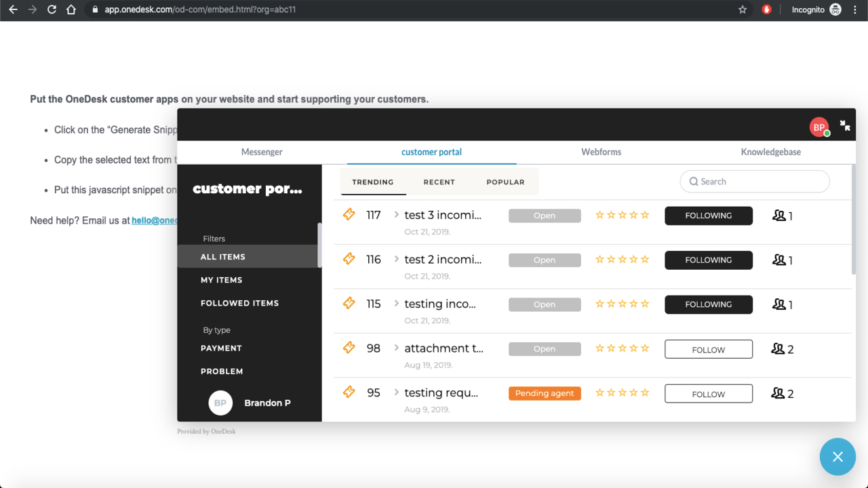The width and height of the screenshot is (868, 488).
Task: Open the Chrome three-dot menu
Action: (x=855, y=9)
